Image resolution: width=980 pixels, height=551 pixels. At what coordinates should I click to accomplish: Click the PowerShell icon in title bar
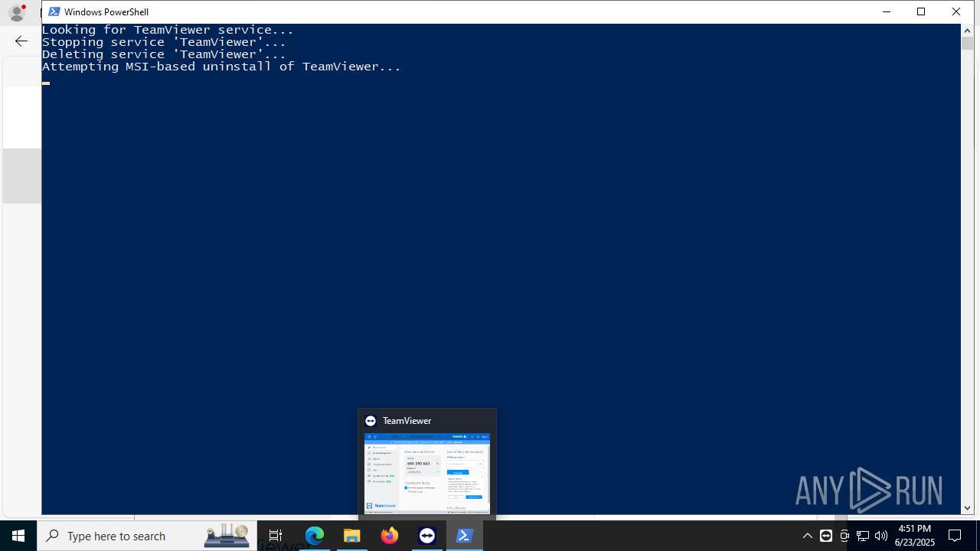pos(54,11)
